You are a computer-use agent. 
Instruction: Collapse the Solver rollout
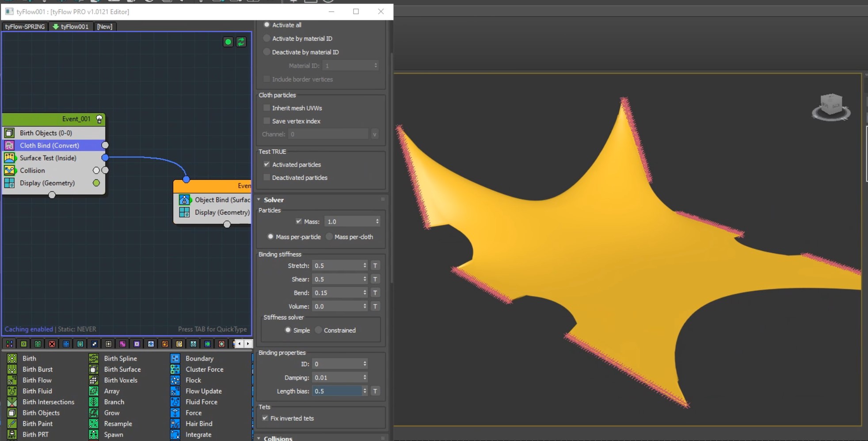[x=274, y=200]
